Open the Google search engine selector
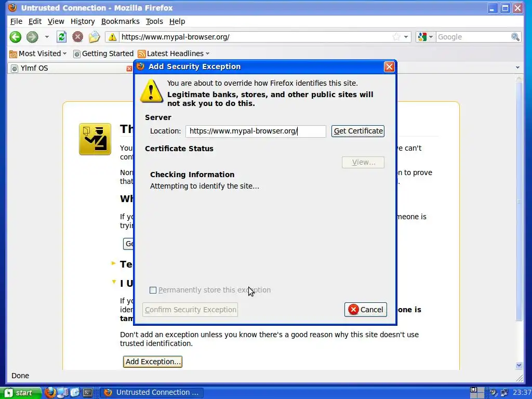 (x=425, y=37)
